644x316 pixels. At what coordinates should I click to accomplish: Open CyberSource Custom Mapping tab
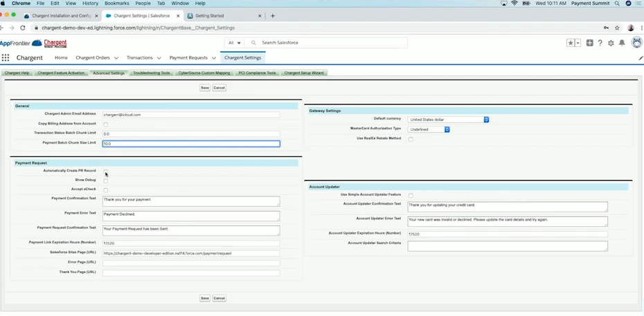coord(204,73)
